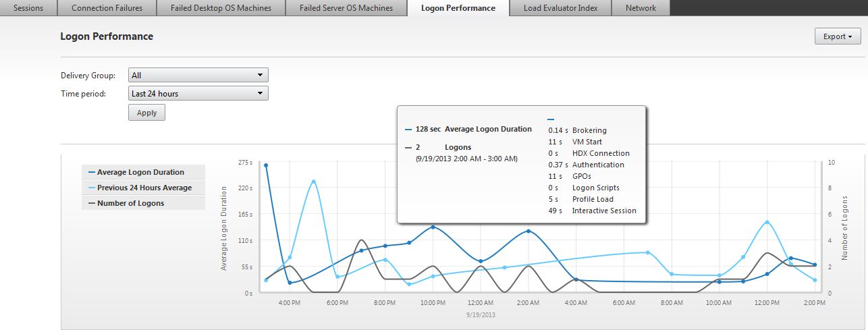The width and height of the screenshot is (868, 330).
Task: Switch to the Network tab
Action: [641, 8]
